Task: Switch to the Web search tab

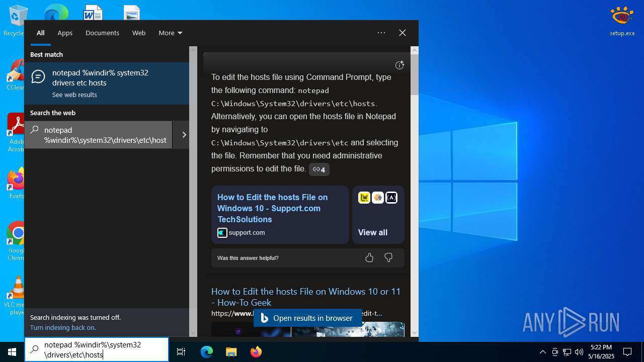Action: click(139, 33)
